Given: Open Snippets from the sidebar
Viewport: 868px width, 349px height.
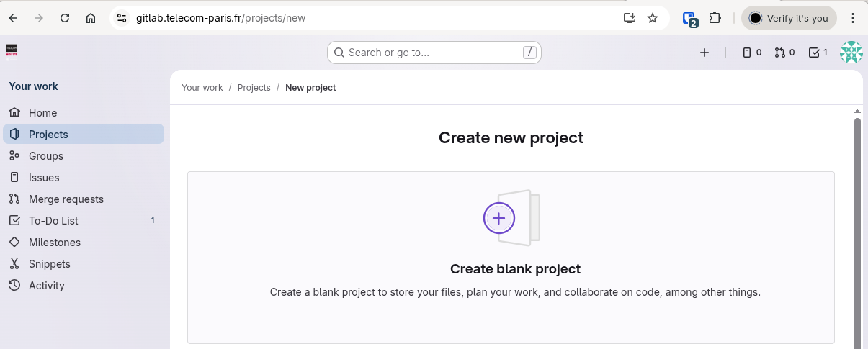Looking at the screenshot, I should [x=50, y=264].
